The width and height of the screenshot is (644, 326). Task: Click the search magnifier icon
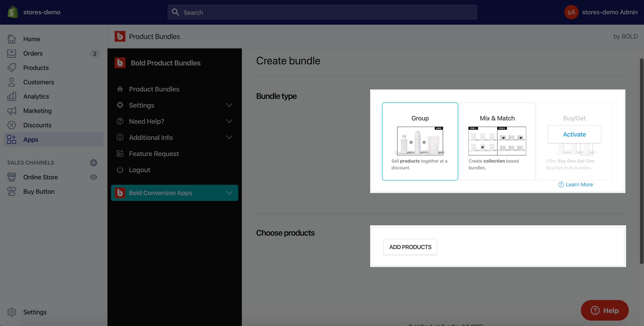(x=176, y=12)
